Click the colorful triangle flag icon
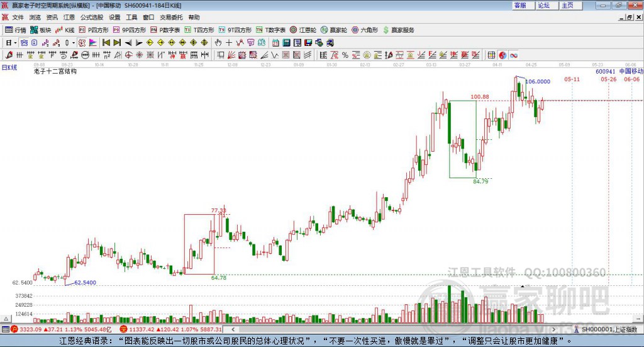Image resolution: width=644 pixels, height=347 pixels. click(93, 43)
